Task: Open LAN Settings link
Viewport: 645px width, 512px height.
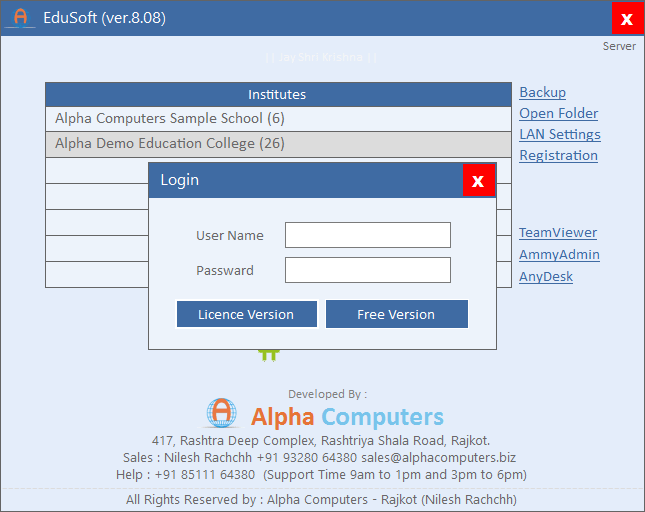Action: point(560,134)
